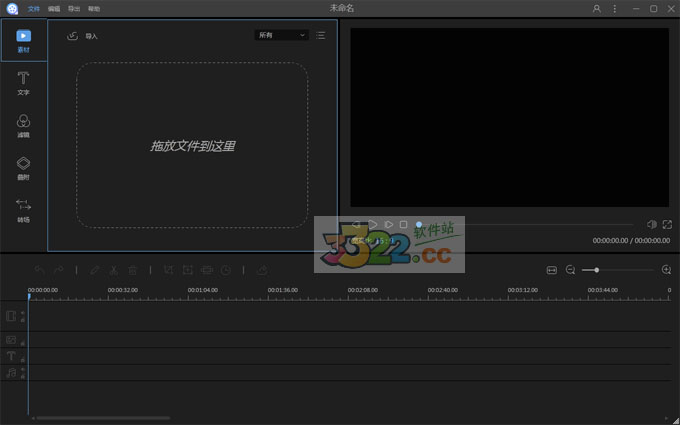Click the export icon in timeline toolbar

coord(262,270)
